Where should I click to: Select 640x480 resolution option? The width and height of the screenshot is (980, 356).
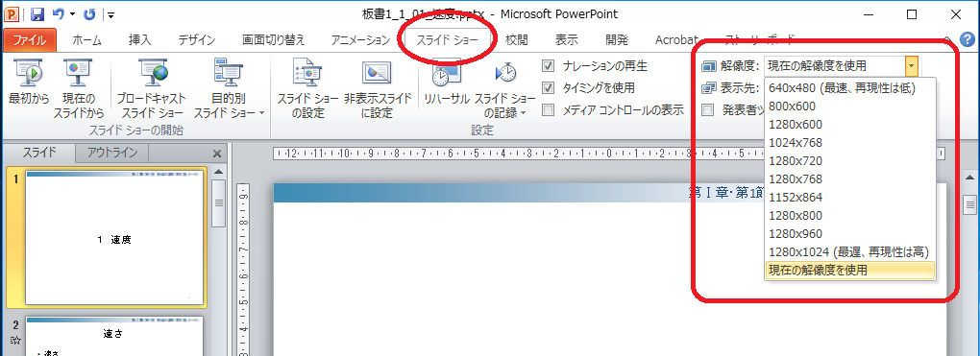pos(850,88)
